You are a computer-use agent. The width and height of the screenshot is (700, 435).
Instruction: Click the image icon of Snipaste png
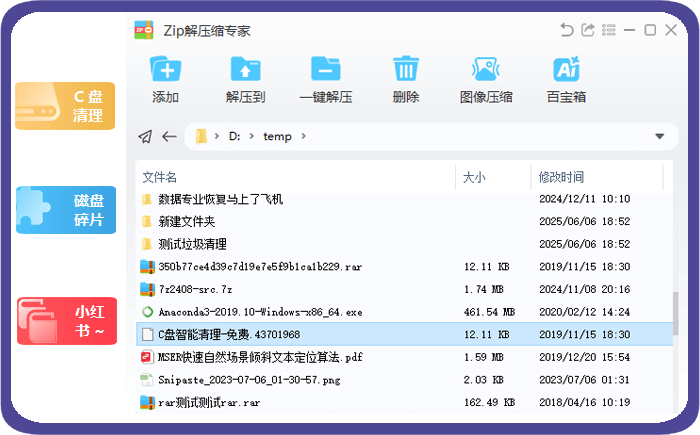coord(147,380)
